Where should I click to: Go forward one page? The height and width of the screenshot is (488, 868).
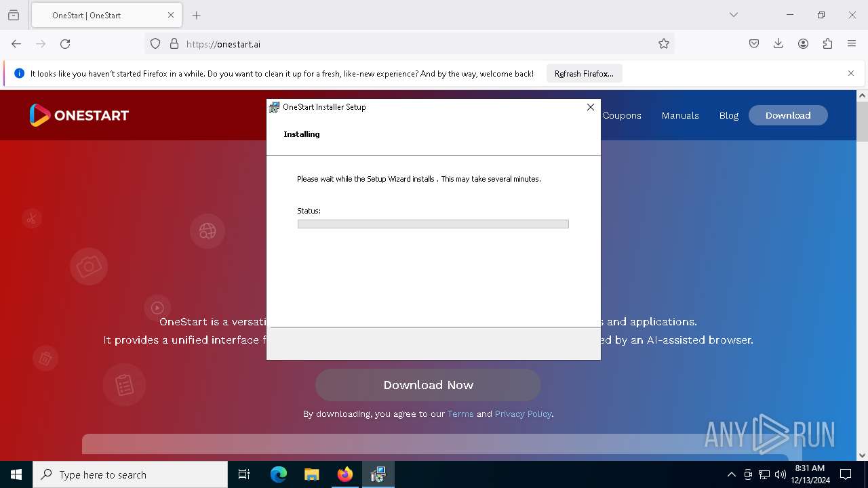pyautogui.click(x=41, y=43)
